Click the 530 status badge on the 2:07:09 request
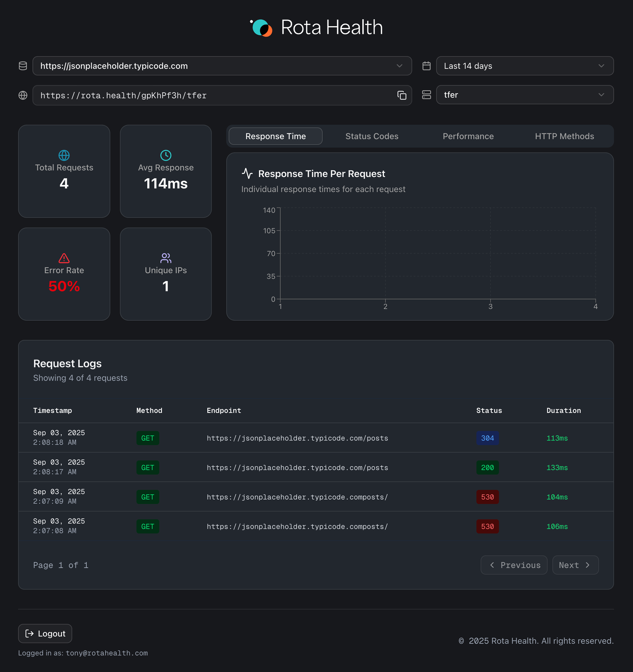Viewport: 633px width, 672px height. click(x=487, y=497)
